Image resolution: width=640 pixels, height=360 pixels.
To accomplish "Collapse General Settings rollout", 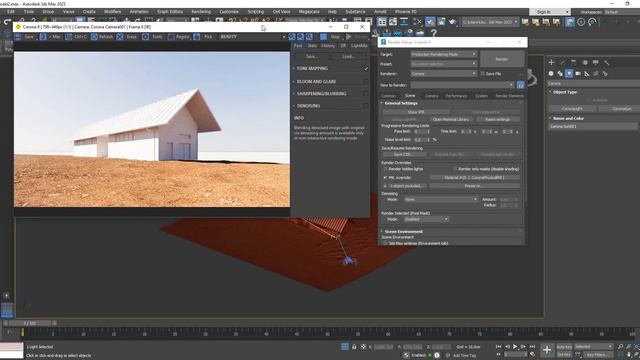I will point(401,103).
